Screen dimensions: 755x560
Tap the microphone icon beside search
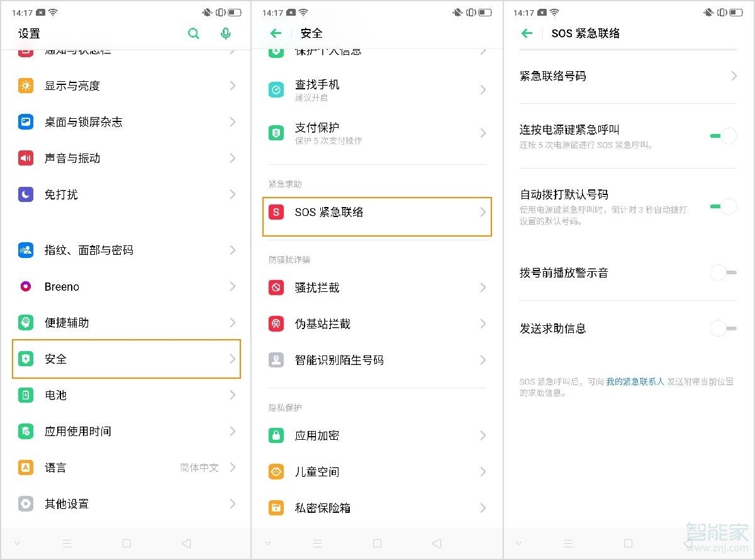point(225,33)
